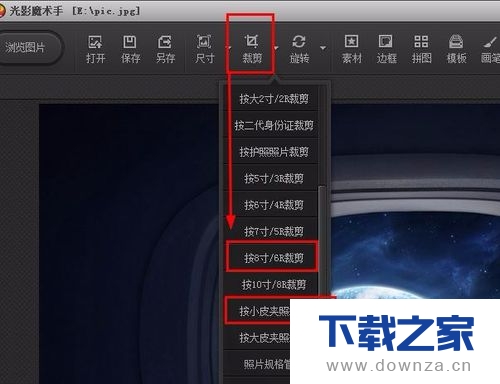Choose 按大2寸/2R裁剪 menu entry
The height and width of the screenshot is (384, 500).
(x=271, y=99)
